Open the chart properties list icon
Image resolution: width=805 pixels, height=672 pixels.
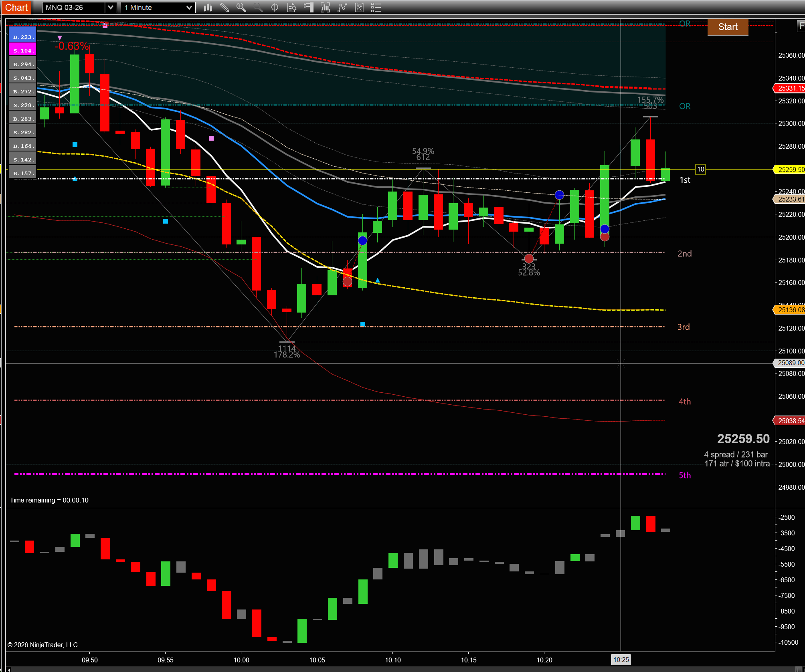(x=376, y=8)
